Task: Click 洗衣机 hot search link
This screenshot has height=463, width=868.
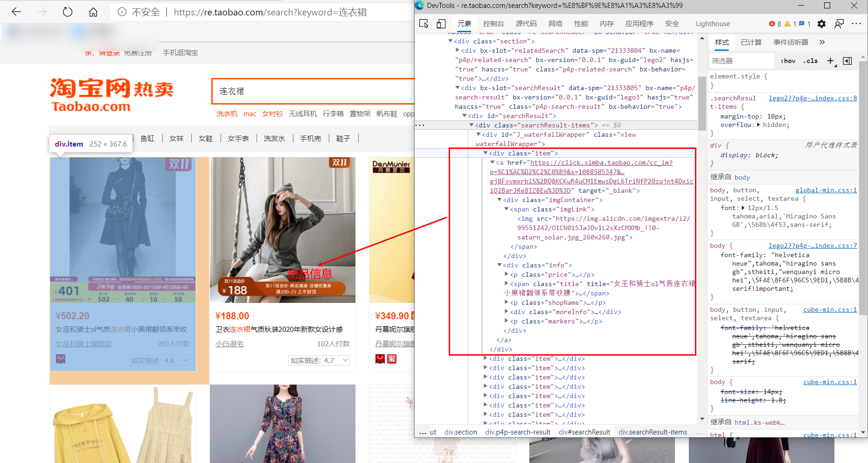Action: coord(227,114)
